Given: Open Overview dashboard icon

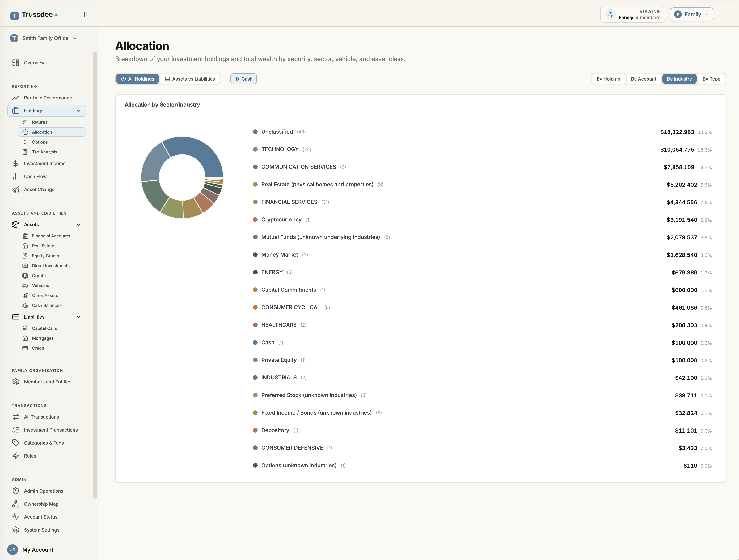Looking at the screenshot, I should [x=16, y=63].
